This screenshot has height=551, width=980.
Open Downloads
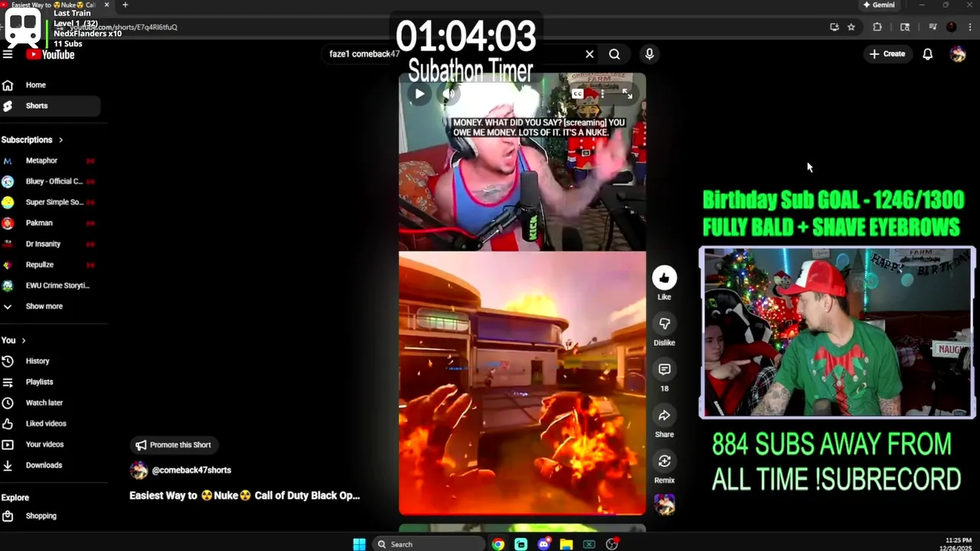coord(50,465)
